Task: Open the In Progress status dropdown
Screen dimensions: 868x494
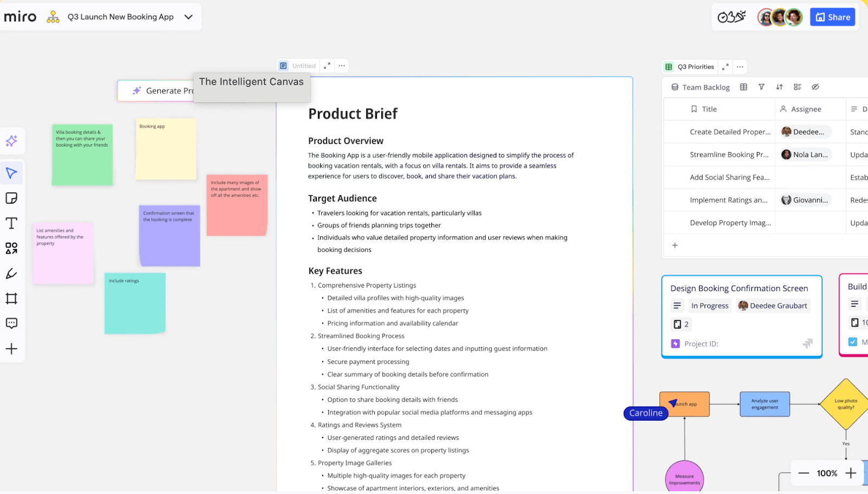Action: tap(710, 306)
